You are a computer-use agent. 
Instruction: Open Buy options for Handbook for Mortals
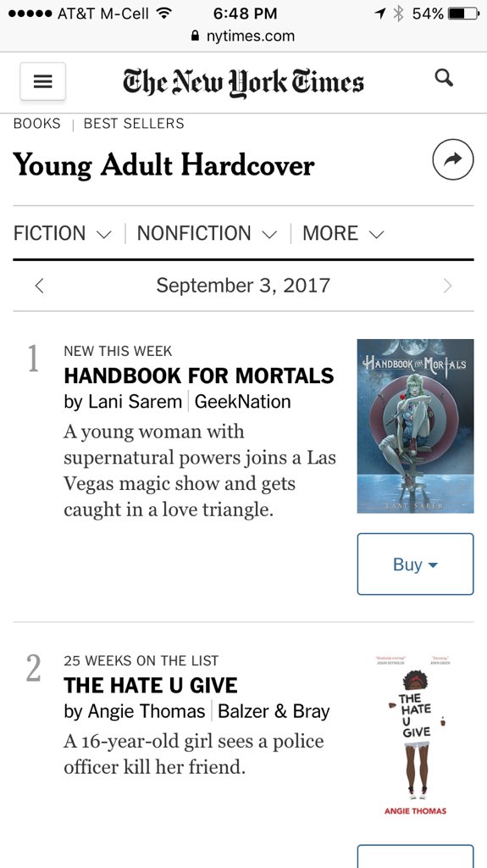click(415, 564)
